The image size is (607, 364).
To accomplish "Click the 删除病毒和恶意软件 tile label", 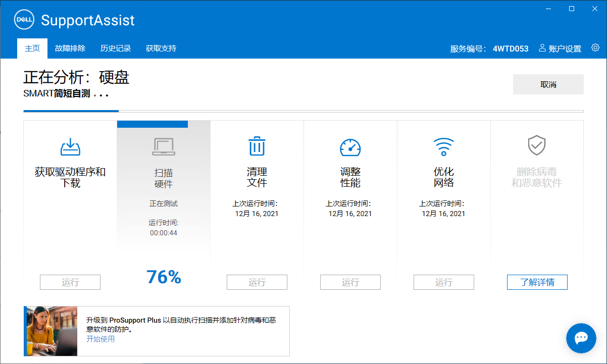I will click(537, 177).
